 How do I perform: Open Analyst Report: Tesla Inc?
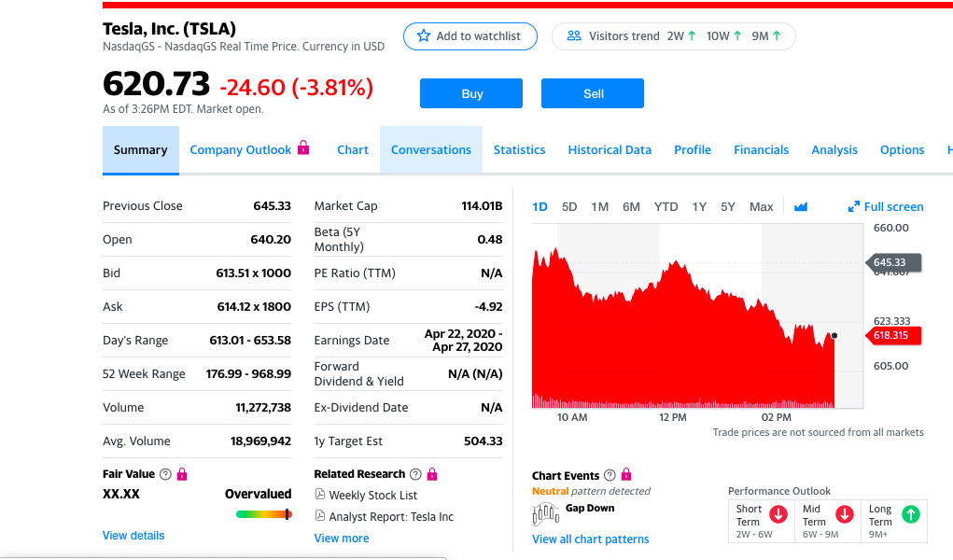click(x=391, y=517)
